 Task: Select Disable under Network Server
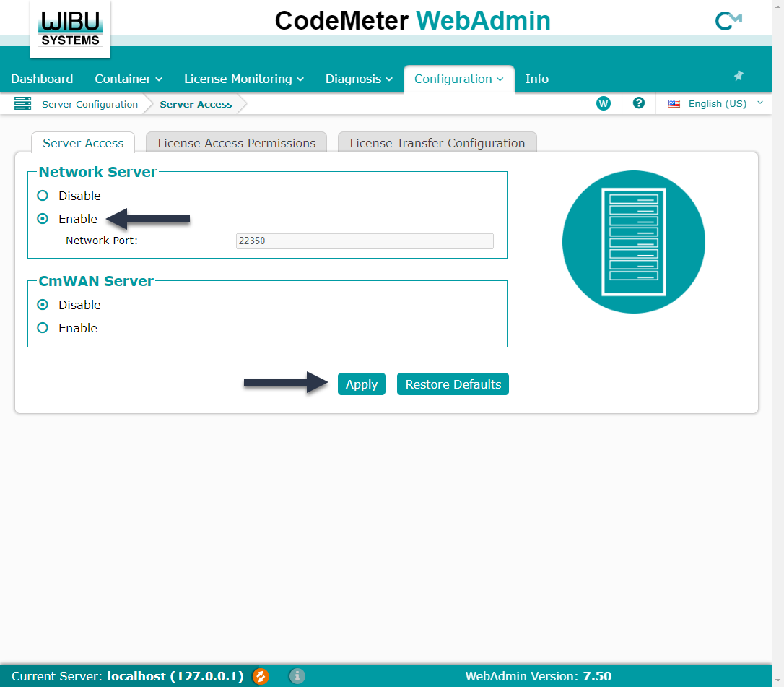pos(43,196)
